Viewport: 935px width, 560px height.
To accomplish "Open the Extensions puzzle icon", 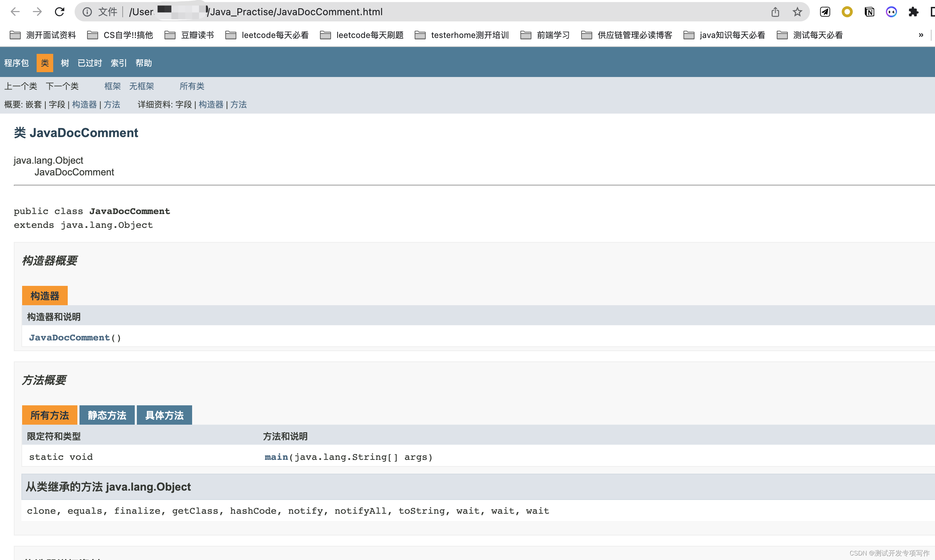I will pyautogui.click(x=914, y=12).
